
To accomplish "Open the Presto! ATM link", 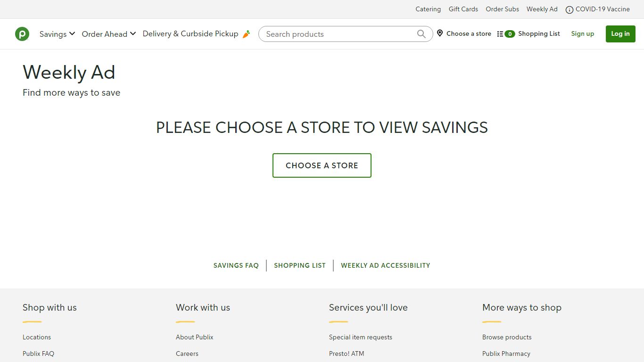I will (347, 354).
